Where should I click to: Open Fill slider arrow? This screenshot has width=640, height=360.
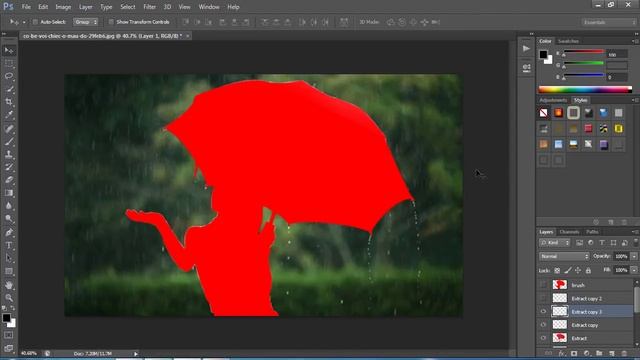coord(634,270)
